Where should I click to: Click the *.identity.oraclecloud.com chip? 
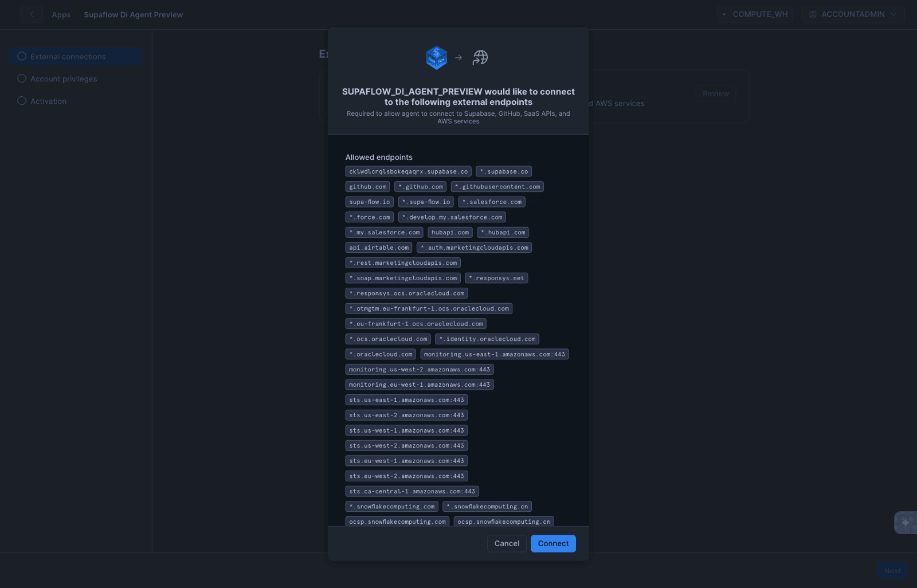pos(487,339)
